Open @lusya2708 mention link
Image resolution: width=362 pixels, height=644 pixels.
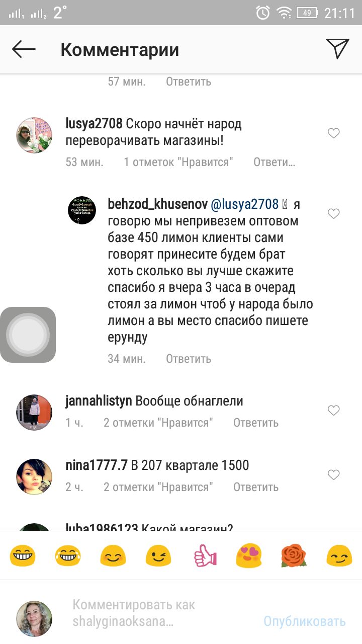(244, 204)
